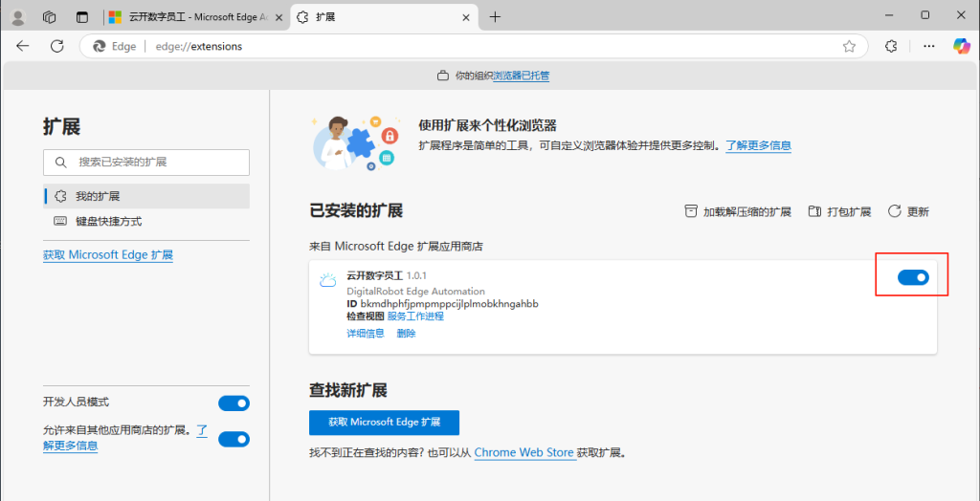Maximize the Edge window
Screen dimensions: 980x501
point(925,15)
